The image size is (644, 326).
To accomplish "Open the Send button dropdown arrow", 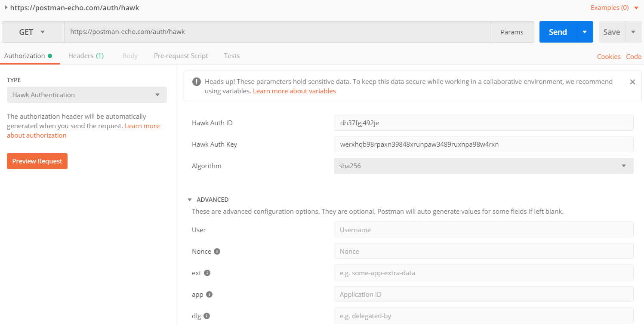I will [585, 32].
